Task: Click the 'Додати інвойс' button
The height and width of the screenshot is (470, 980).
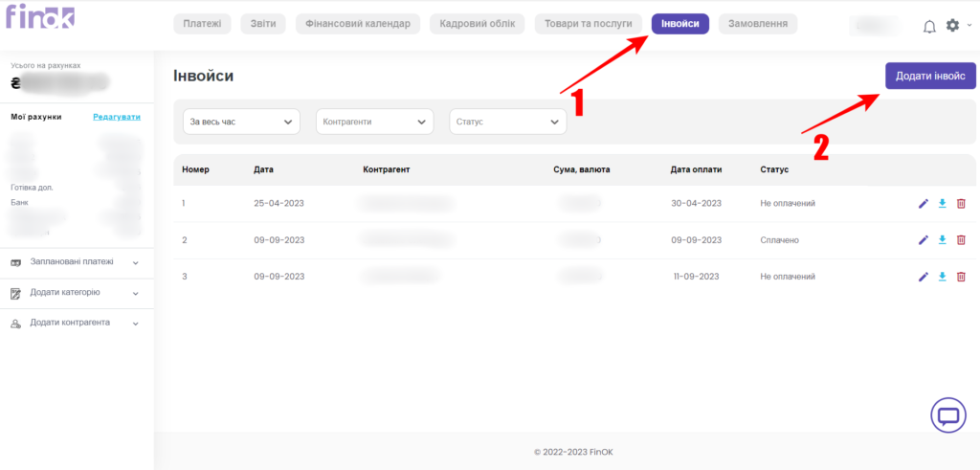Action: point(929,76)
